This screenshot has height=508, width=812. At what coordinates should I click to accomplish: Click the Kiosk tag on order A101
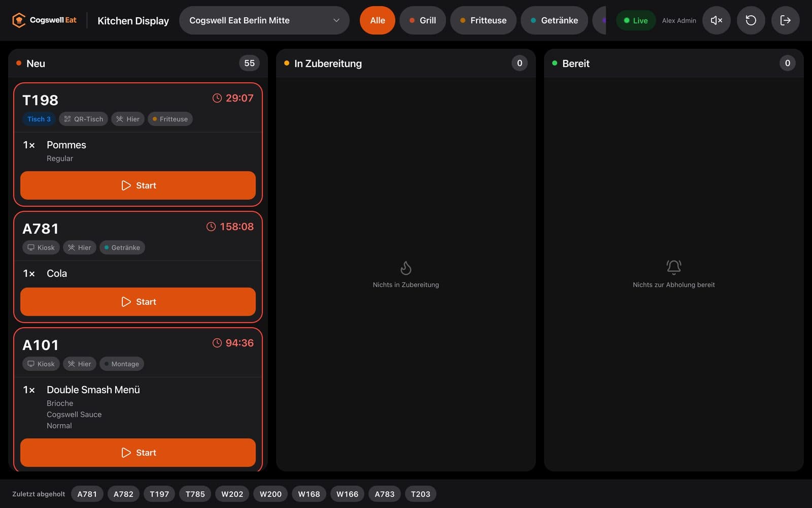coord(41,364)
